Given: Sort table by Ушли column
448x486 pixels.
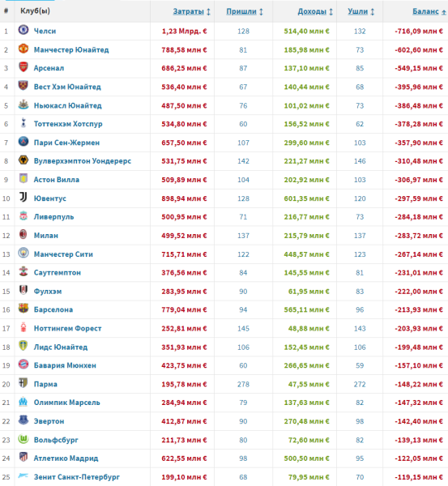Looking at the screenshot, I should [357, 11].
